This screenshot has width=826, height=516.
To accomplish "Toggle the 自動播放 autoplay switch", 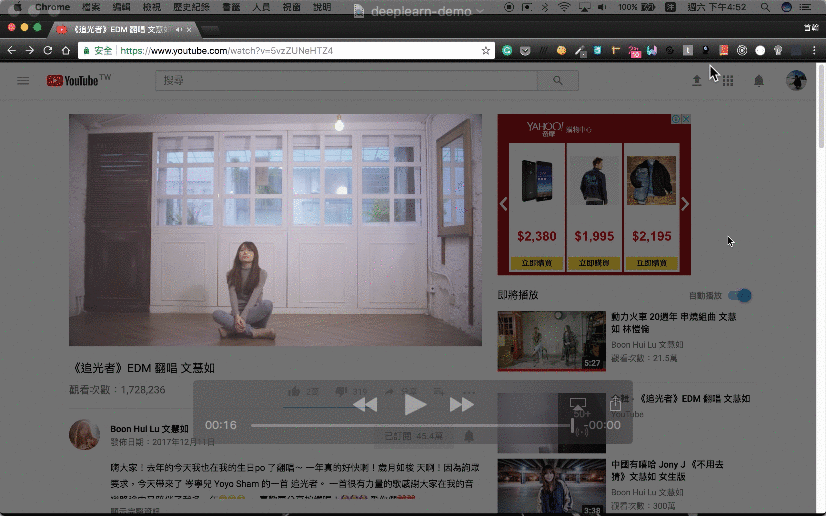I will [740, 295].
